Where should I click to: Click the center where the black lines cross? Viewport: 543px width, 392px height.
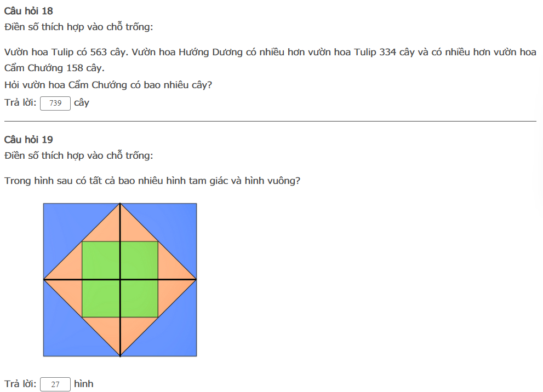click(120, 280)
